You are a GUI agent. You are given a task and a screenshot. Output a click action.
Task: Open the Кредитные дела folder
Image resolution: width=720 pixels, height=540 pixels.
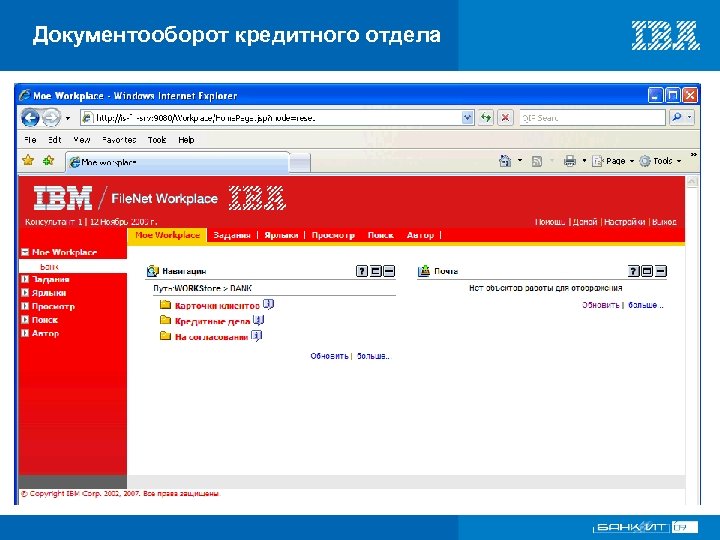pyautogui.click(x=212, y=321)
